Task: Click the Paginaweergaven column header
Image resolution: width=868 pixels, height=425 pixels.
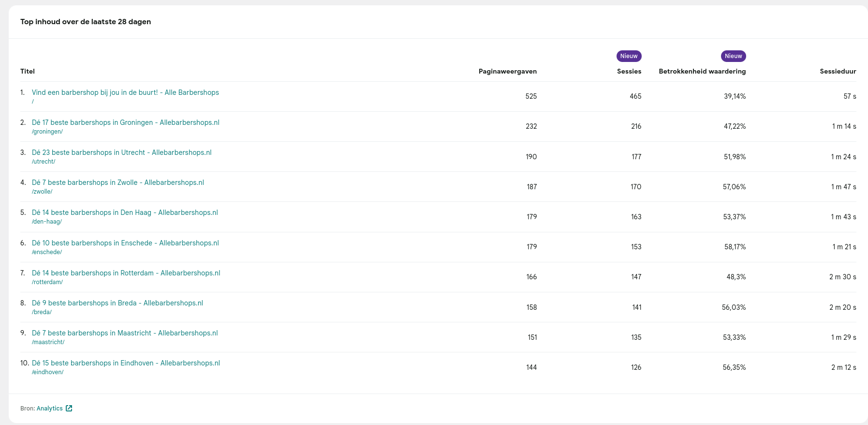Action: [x=508, y=71]
